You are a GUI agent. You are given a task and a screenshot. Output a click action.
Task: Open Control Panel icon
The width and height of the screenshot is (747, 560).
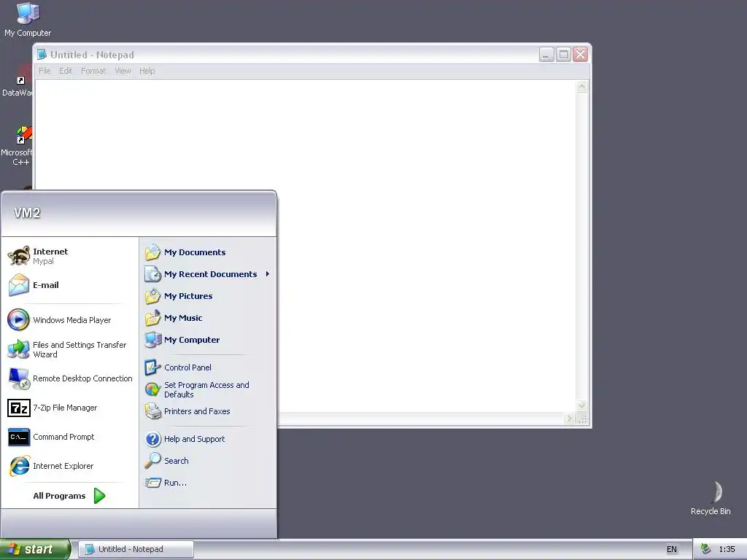coord(153,367)
